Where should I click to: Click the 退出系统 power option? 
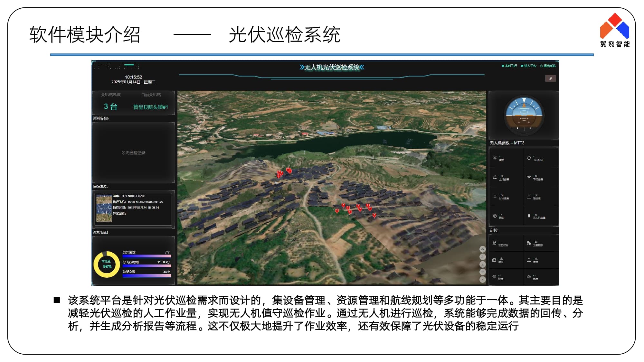(x=548, y=66)
